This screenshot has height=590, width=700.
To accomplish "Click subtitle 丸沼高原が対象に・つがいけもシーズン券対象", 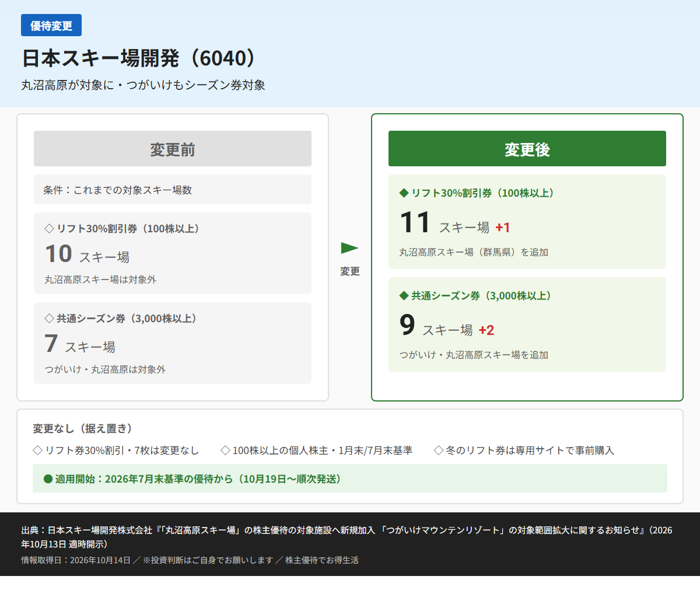I will pyautogui.click(x=143, y=85).
